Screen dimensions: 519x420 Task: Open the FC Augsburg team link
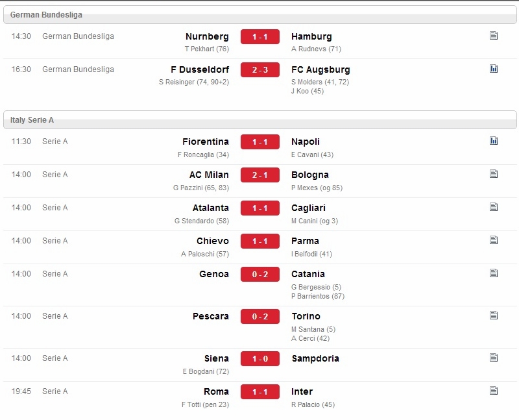[x=320, y=70]
